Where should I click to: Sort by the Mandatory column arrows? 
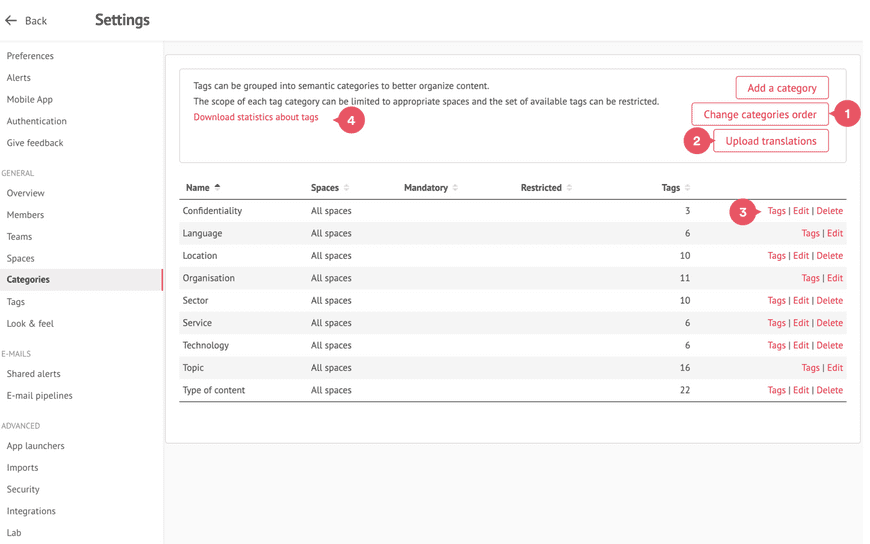point(455,188)
